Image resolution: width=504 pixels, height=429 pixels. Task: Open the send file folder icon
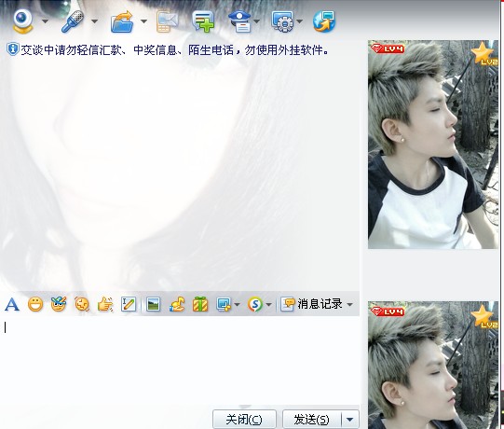pos(122,21)
